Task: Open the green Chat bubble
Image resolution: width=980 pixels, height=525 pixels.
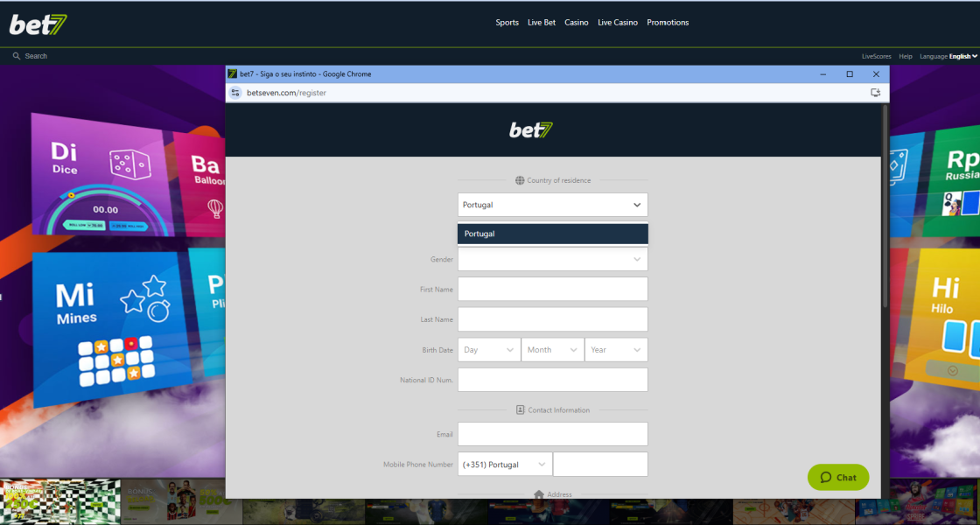Action: coord(837,477)
